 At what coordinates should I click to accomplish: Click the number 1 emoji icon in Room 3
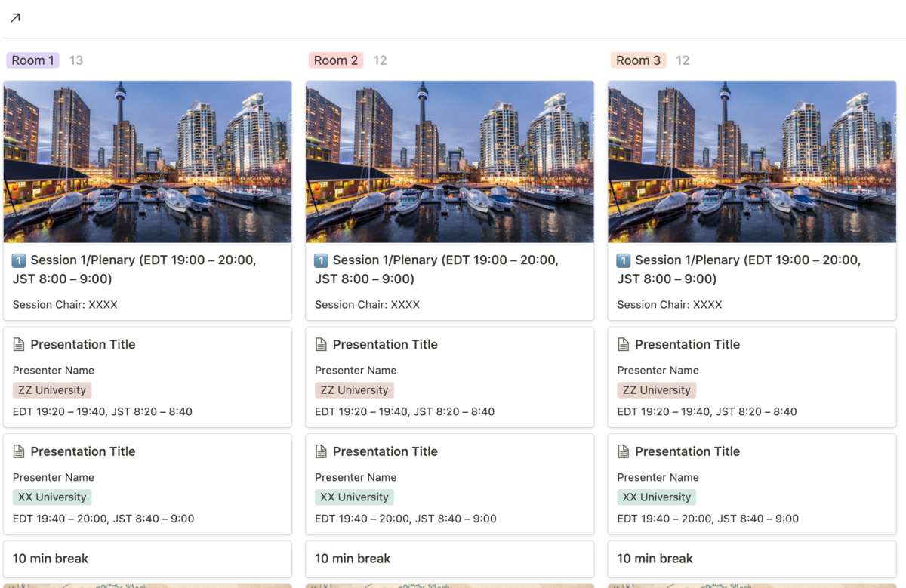pyautogui.click(x=624, y=260)
